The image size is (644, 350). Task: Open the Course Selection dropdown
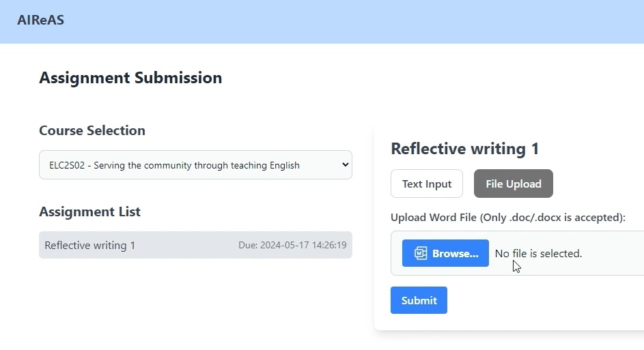[x=195, y=165]
